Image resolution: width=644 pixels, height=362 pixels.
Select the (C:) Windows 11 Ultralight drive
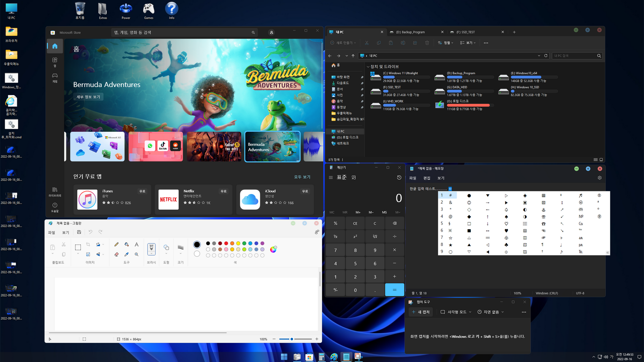click(400, 76)
